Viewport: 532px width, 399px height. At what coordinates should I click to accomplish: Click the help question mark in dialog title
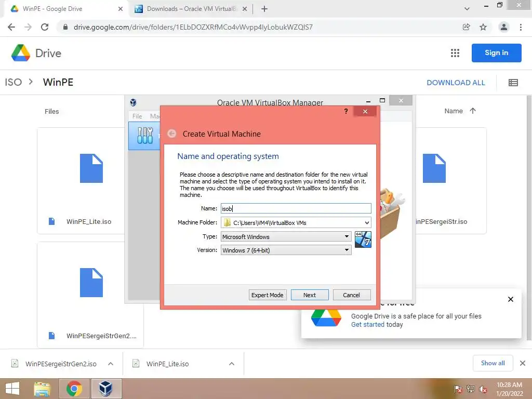(x=345, y=111)
